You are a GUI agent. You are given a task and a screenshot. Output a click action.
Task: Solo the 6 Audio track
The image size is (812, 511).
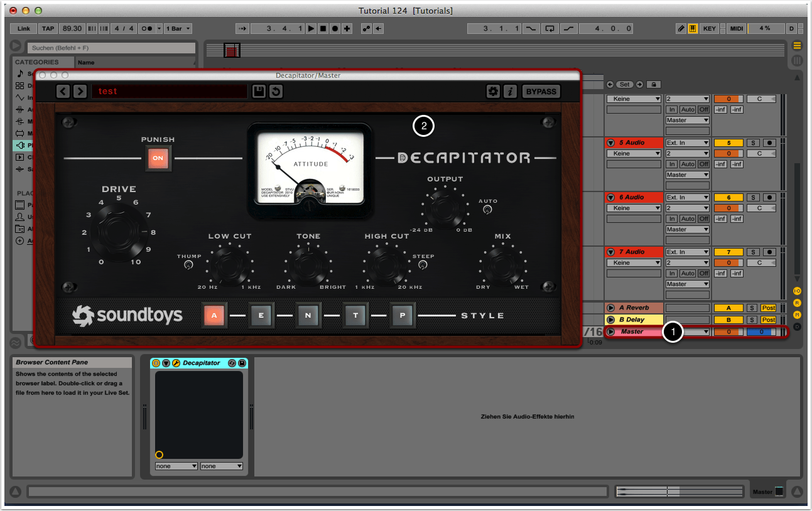tap(752, 197)
